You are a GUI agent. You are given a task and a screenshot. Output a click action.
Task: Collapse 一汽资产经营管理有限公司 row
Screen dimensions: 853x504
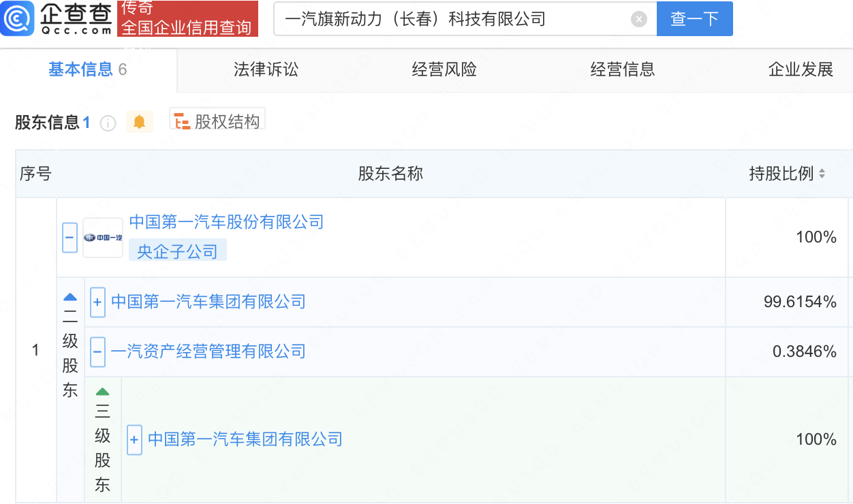[x=97, y=352]
